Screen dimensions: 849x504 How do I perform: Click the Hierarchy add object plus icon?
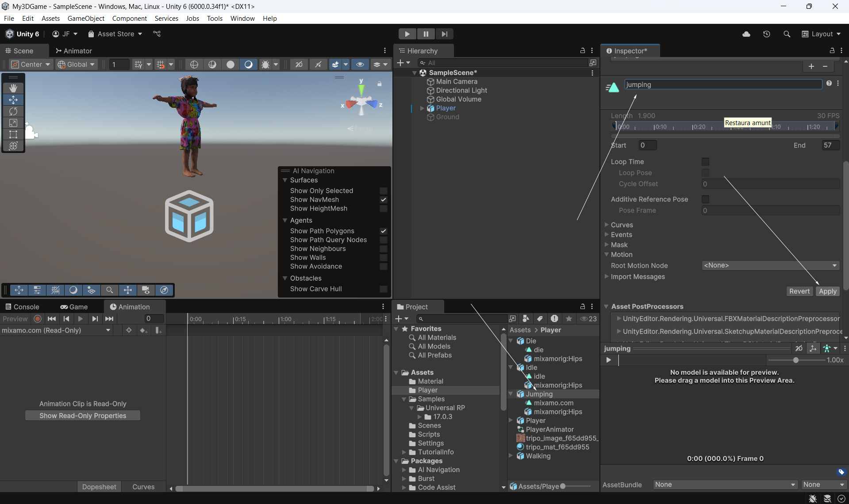coord(400,63)
